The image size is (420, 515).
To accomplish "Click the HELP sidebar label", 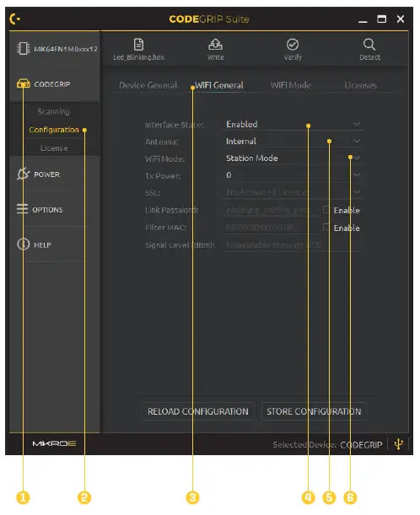I will [x=42, y=245].
